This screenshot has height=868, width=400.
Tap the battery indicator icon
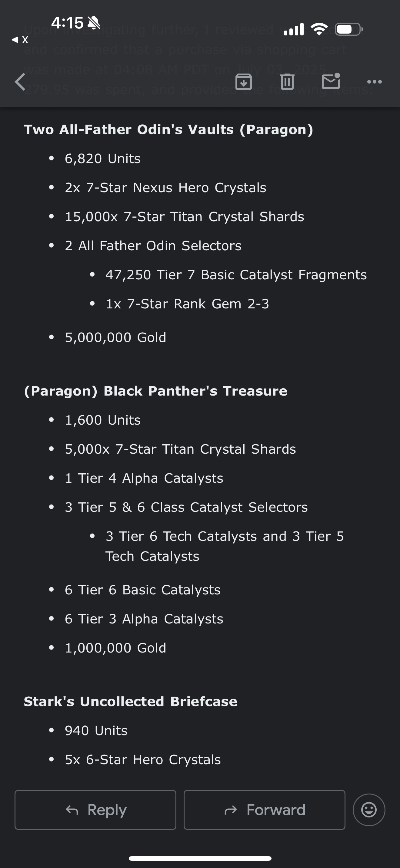pos(349,29)
